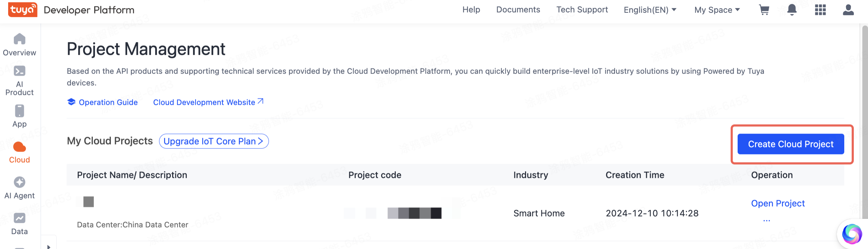Open the App sidebar section
This screenshot has height=249, width=868.
click(19, 116)
